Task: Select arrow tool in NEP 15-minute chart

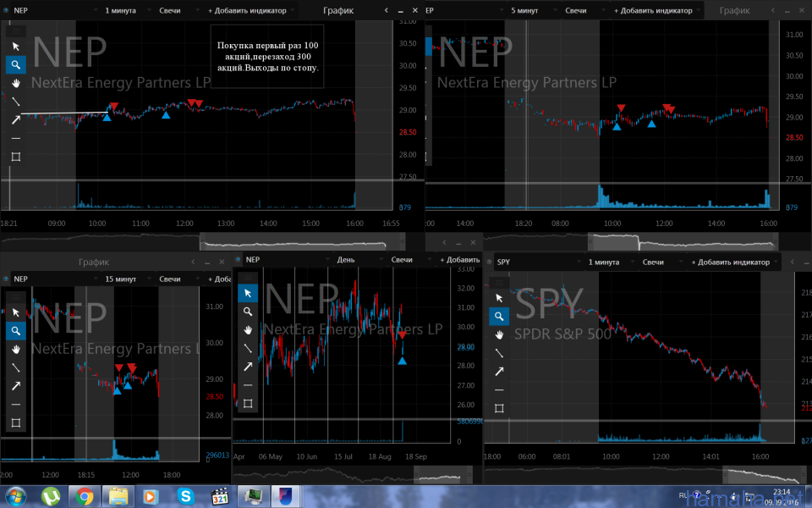Action: point(16,386)
